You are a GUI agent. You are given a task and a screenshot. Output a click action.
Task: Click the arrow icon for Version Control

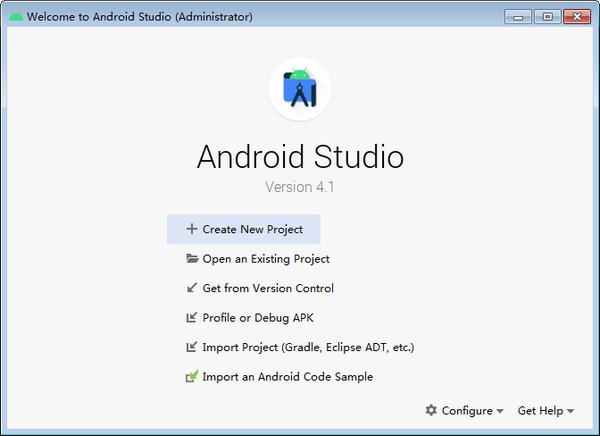(x=192, y=288)
